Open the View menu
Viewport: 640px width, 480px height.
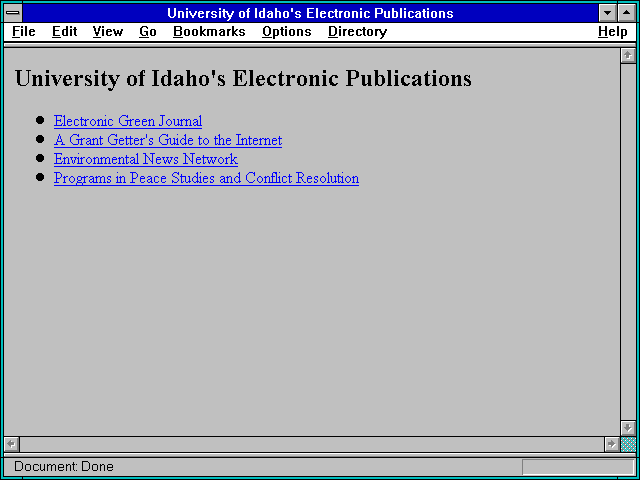pos(108,32)
